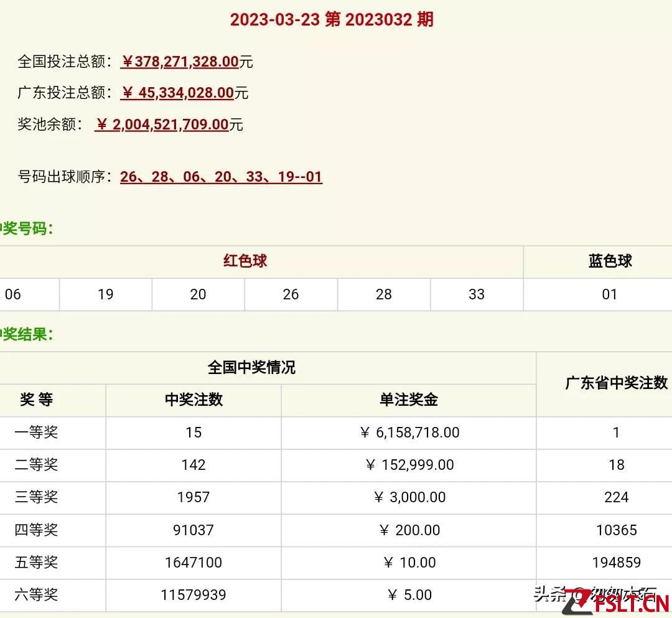672x618 pixels.
Task: Click the 中奖注数 column header
Action: pyautogui.click(x=194, y=400)
